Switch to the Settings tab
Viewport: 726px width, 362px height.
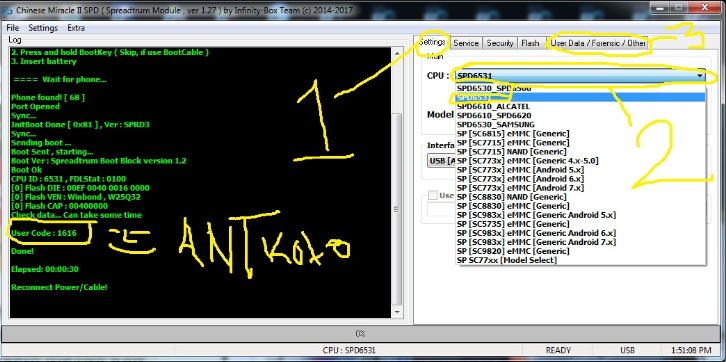[432, 42]
